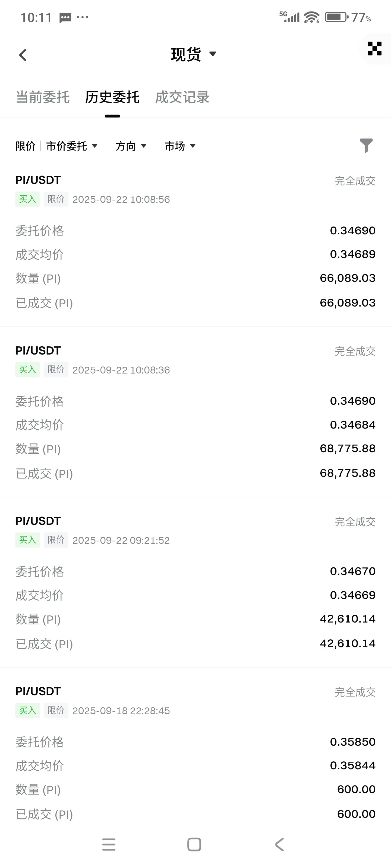Image resolution: width=391 pixels, height=868 pixels.
Task: Open the filter funnel icon
Action: click(x=366, y=146)
